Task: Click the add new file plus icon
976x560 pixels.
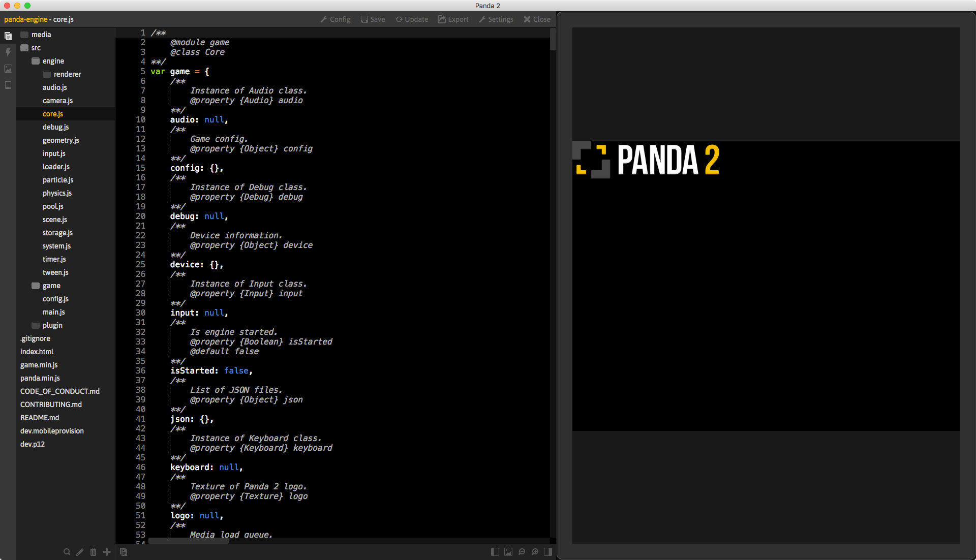Action: click(107, 552)
